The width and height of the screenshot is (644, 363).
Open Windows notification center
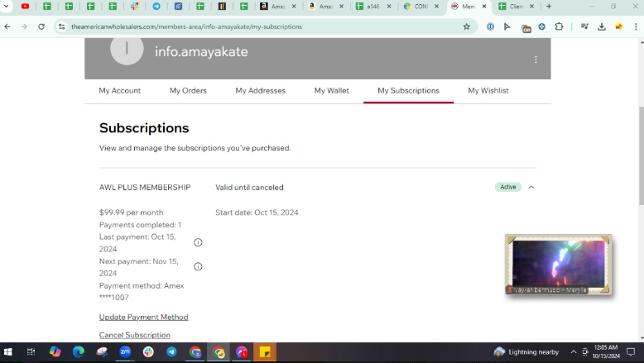pos(631,352)
